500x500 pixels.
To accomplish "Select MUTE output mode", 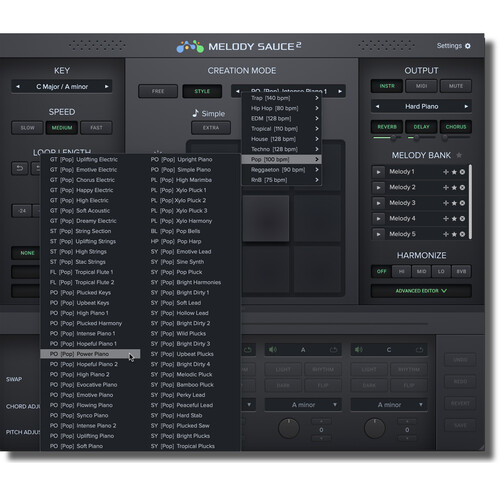I will point(456,86).
